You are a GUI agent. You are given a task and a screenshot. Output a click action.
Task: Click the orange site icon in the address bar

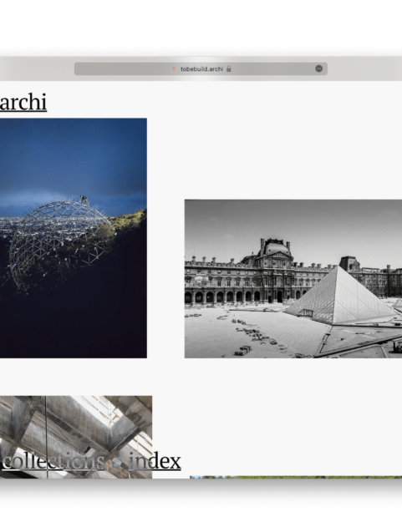click(174, 68)
